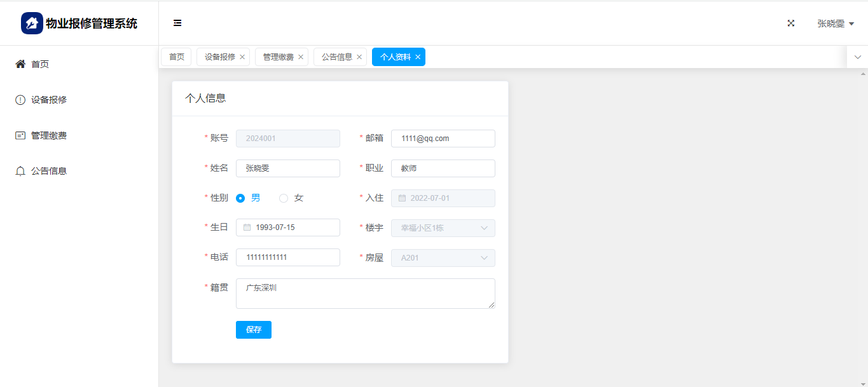Click the 设备报修 alert circle icon

point(20,100)
